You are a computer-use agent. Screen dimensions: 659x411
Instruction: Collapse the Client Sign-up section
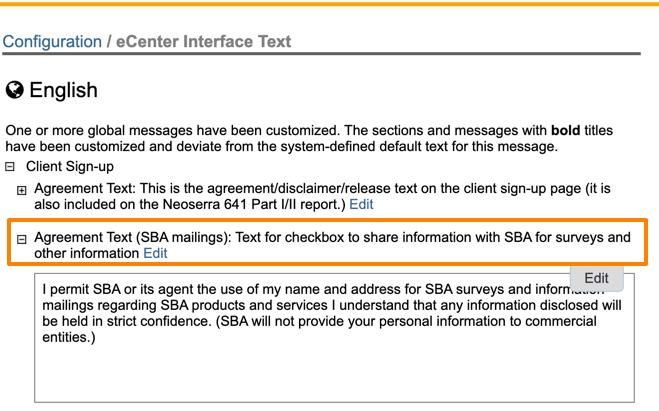coord(11,167)
